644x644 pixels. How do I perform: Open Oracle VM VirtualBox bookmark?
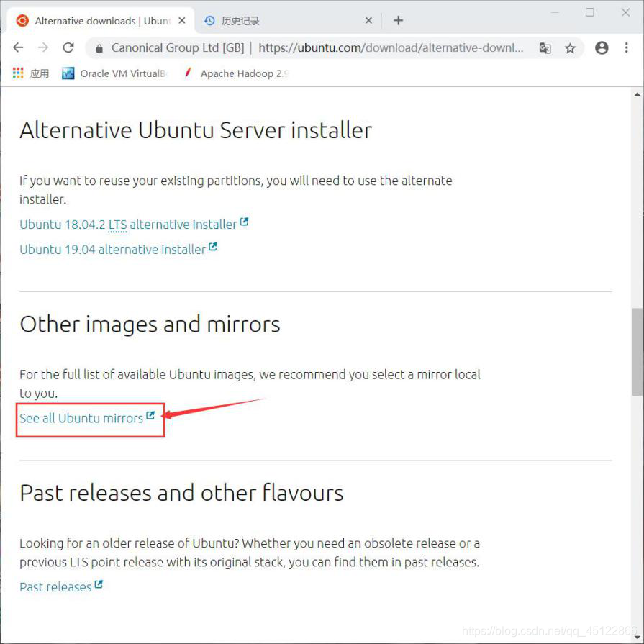coord(114,73)
